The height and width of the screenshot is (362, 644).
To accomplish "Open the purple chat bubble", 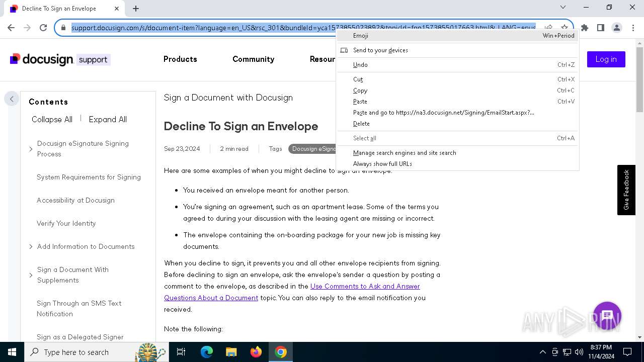I will point(607,316).
